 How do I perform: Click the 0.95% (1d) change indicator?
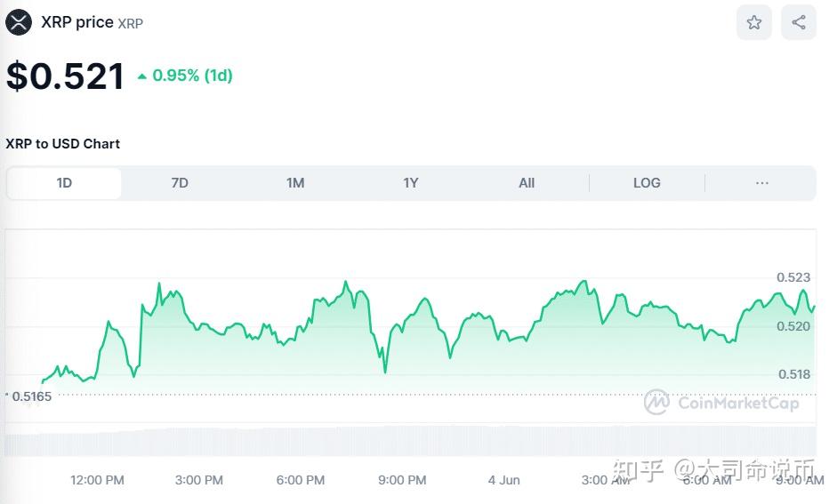pos(185,76)
